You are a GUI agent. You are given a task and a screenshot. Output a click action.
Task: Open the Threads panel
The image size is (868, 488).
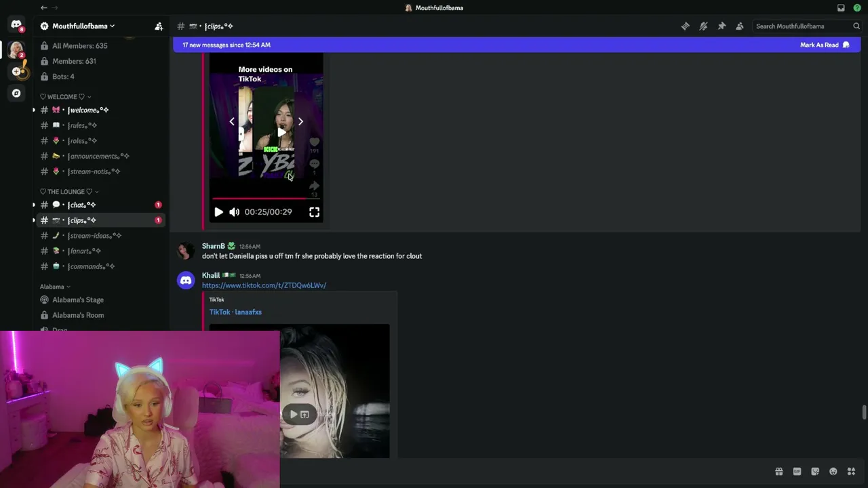pyautogui.click(x=686, y=26)
